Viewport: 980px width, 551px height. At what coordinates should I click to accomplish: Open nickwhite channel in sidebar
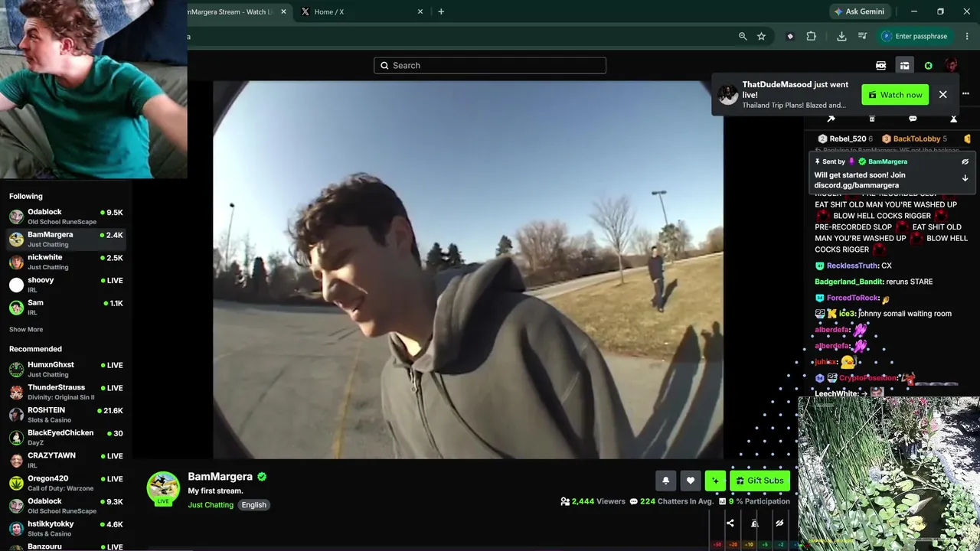66,262
